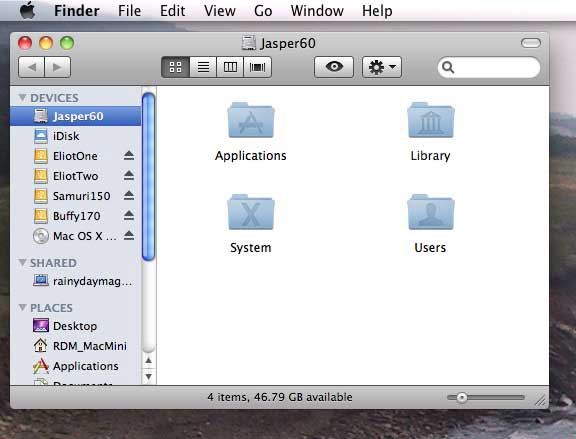Click the Quick Look eye button
The image size is (576, 439).
[x=334, y=67]
